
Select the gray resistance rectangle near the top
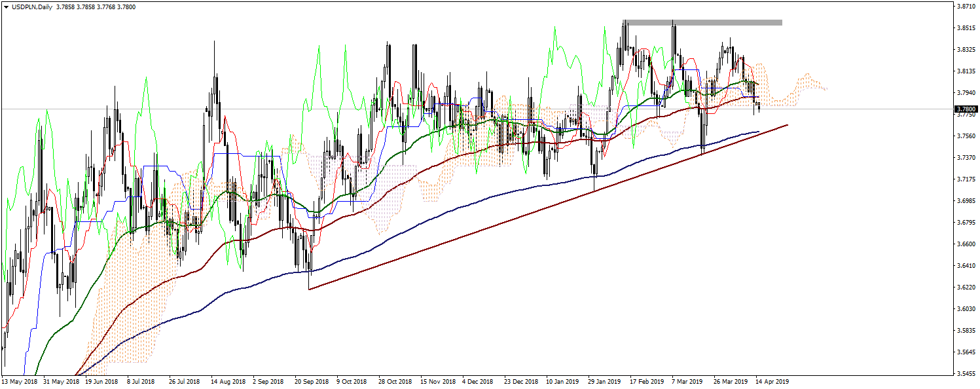pos(703,23)
